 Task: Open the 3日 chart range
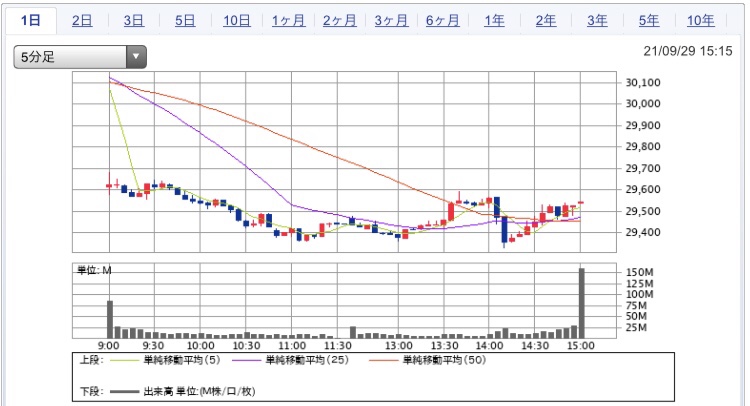pyautogui.click(x=133, y=21)
